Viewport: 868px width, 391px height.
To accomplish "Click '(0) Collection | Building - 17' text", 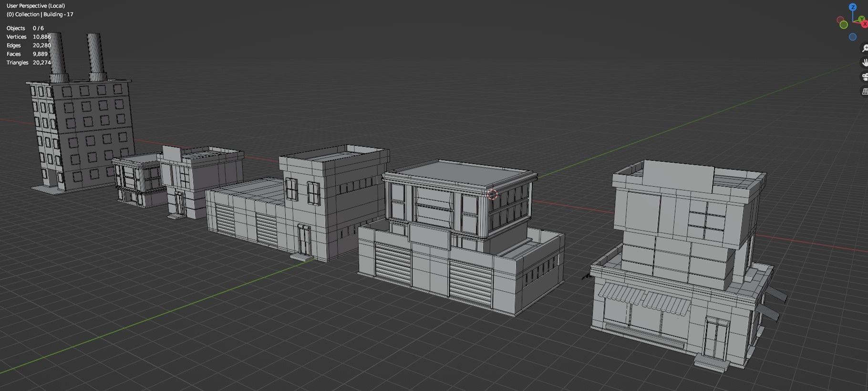I will point(40,14).
